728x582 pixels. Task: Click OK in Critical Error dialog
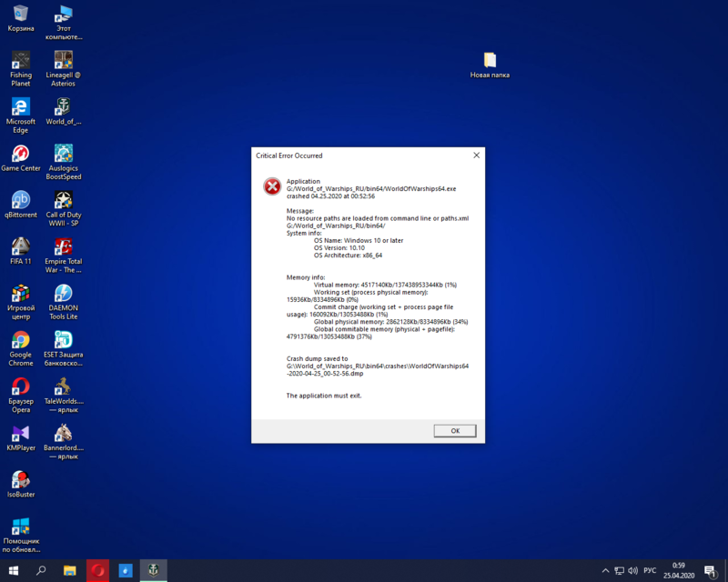[455, 431]
